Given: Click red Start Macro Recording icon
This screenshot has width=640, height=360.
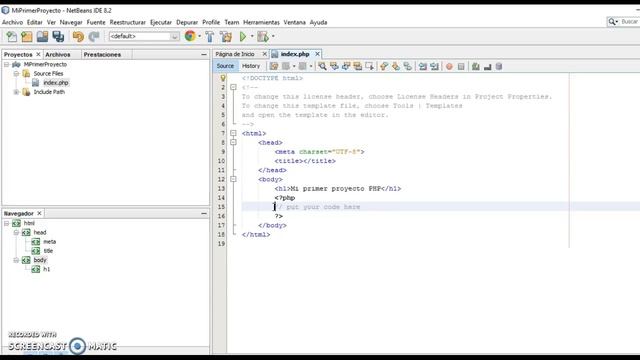Looking at the screenshot, I should 449,66.
